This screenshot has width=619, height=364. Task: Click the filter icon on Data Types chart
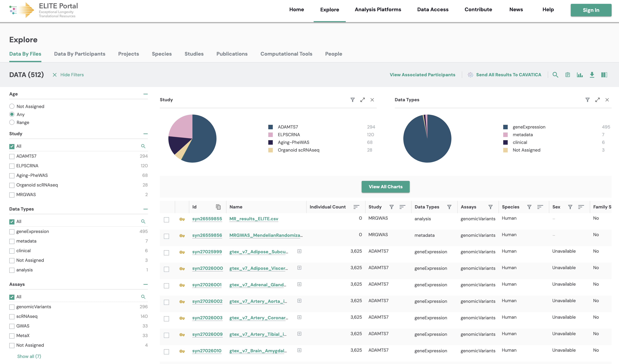tap(587, 100)
